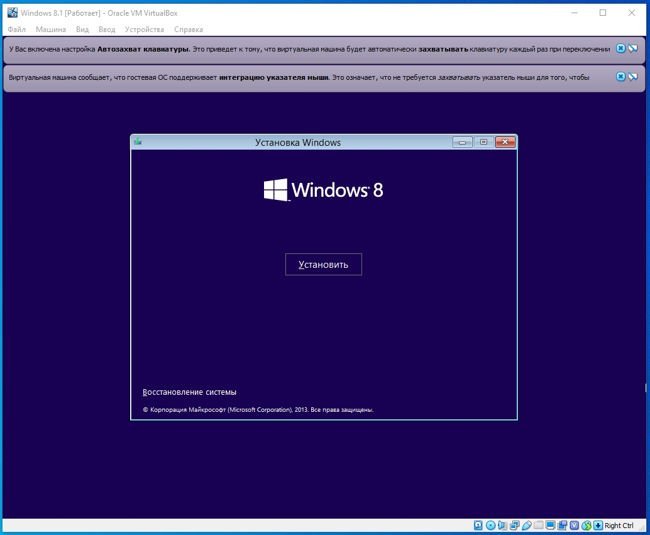Click the Windows 8.1 [Работает] window title
650x535 pixels.
[99, 13]
